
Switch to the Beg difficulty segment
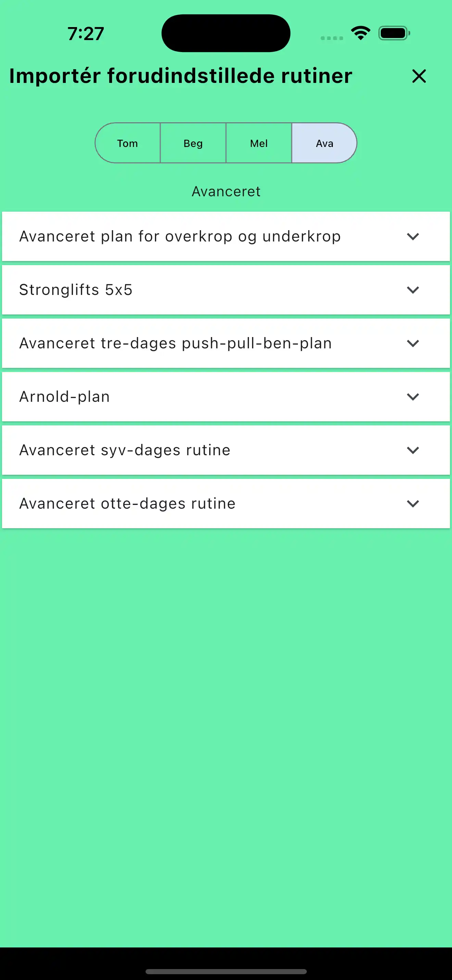(193, 143)
